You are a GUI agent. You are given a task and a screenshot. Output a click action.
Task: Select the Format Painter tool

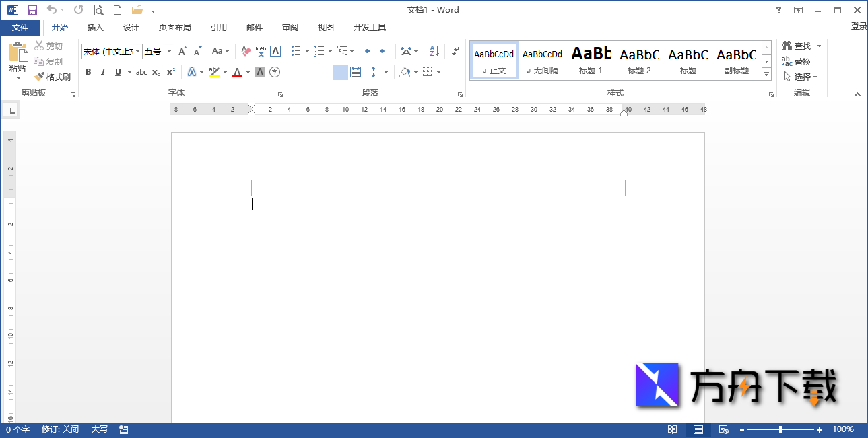coord(53,76)
